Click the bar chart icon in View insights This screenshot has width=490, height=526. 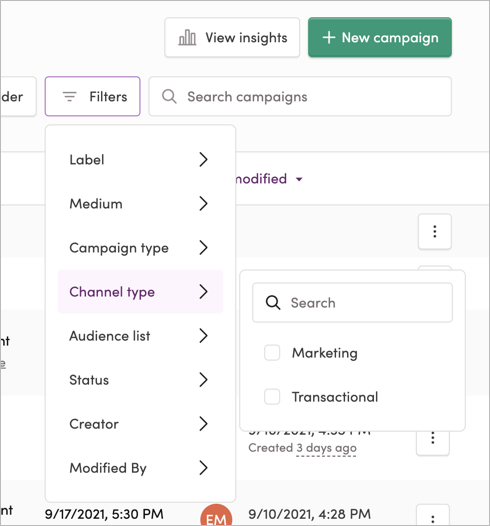[187, 38]
